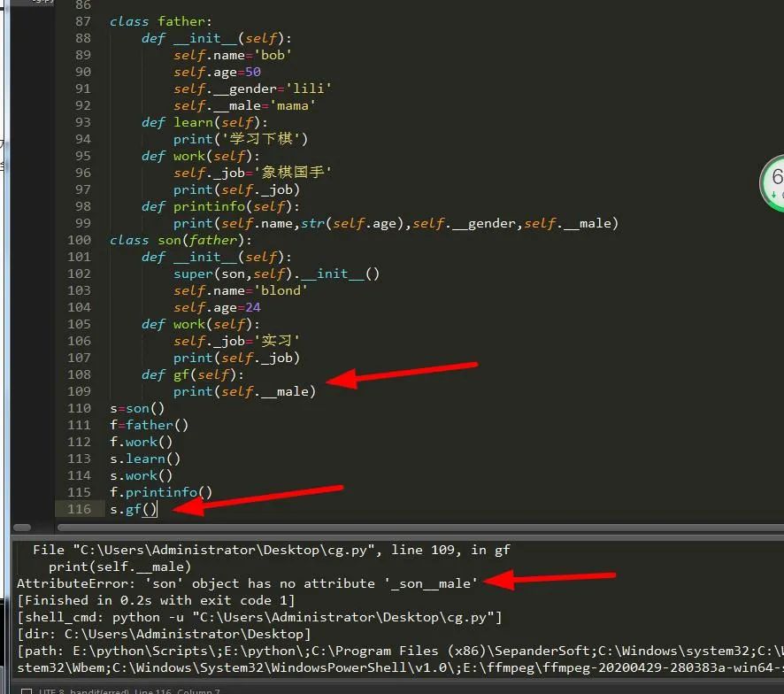
Task: Click f.printinfo() on line 115
Action: pyautogui.click(x=161, y=492)
